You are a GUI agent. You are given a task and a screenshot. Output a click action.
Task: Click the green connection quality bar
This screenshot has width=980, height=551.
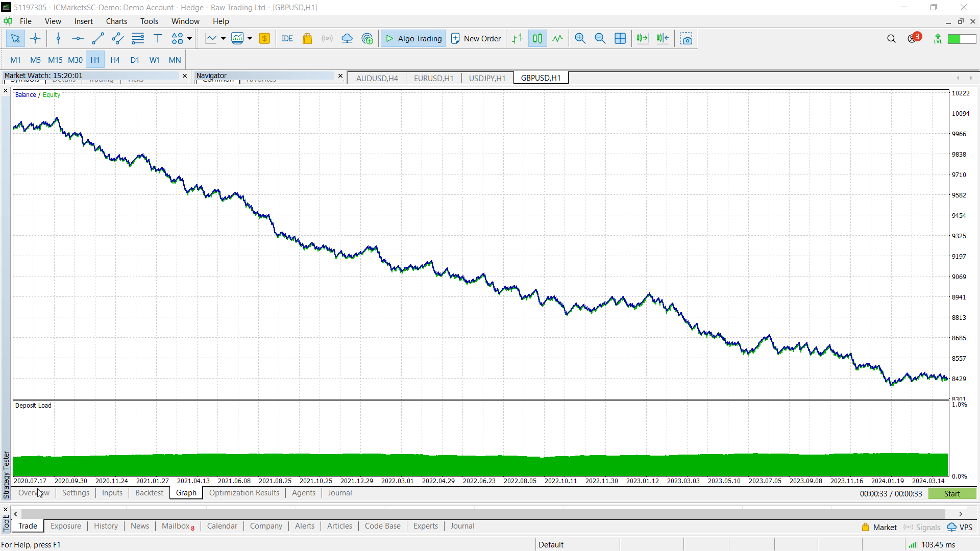(963, 38)
